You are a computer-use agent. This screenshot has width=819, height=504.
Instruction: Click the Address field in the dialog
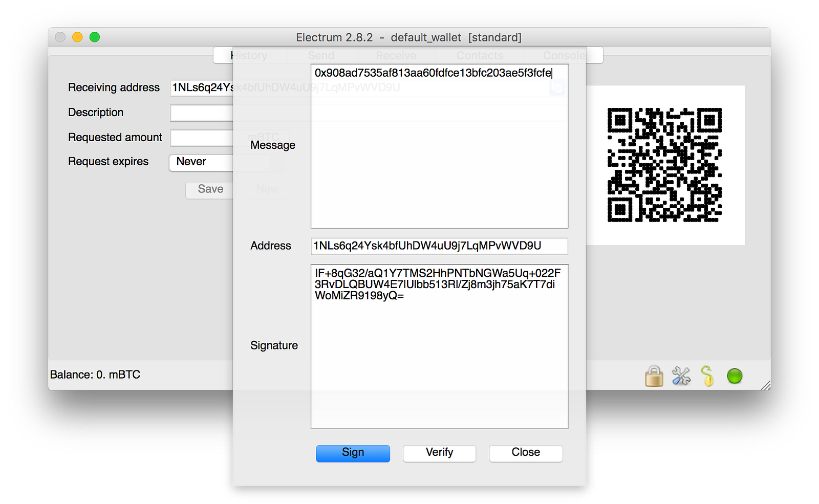[x=439, y=246]
